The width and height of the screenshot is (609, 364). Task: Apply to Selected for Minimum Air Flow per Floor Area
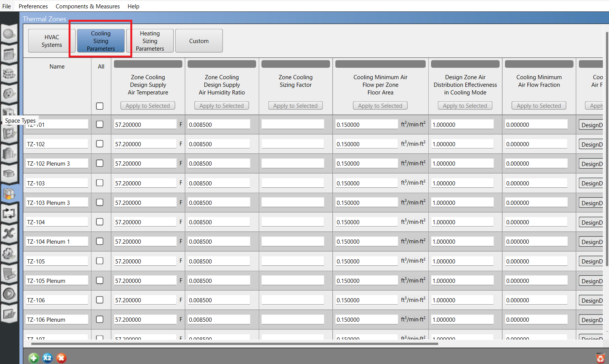pos(380,105)
